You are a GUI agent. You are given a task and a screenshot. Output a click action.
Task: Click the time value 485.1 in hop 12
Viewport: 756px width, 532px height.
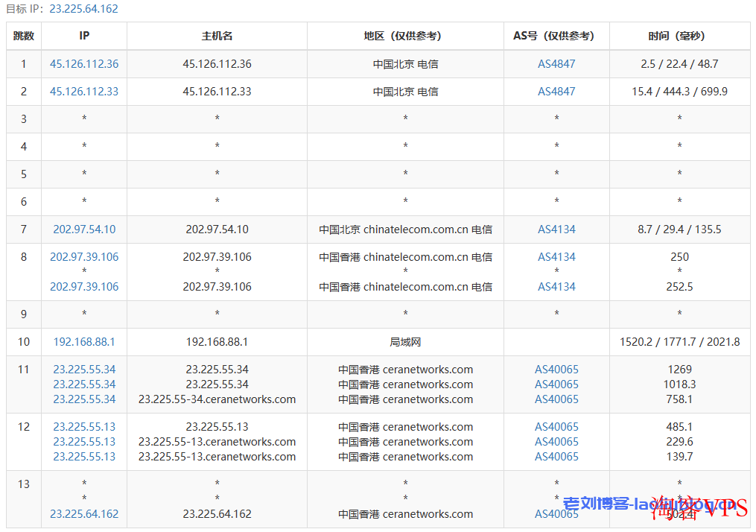pyautogui.click(x=679, y=427)
